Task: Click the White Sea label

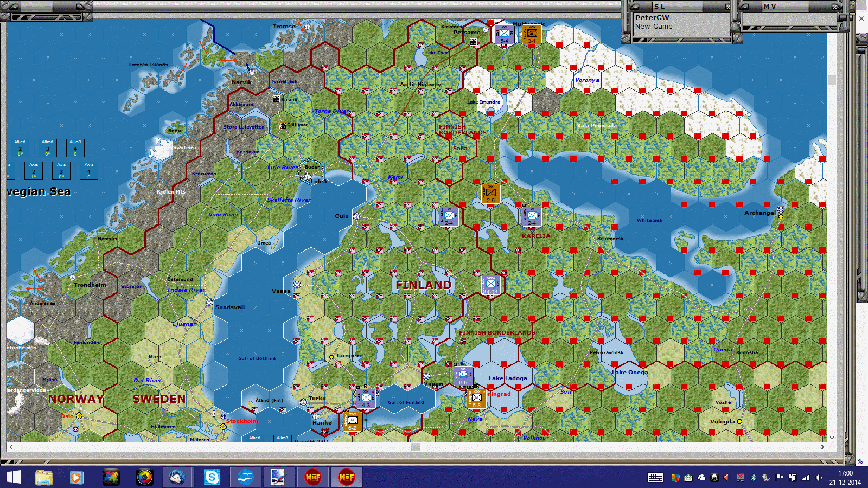Action: 649,220
